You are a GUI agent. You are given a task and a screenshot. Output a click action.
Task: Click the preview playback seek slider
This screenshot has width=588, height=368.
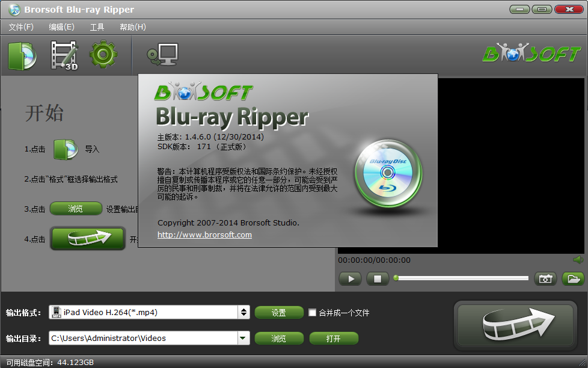point(462,278)
